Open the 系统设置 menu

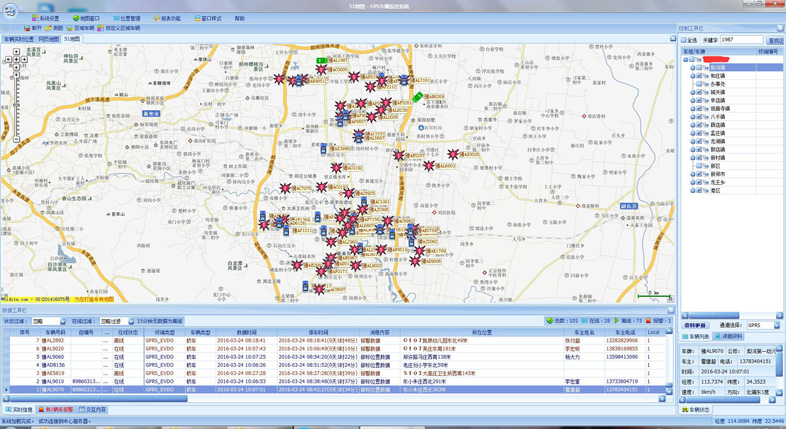click(47, 18)
